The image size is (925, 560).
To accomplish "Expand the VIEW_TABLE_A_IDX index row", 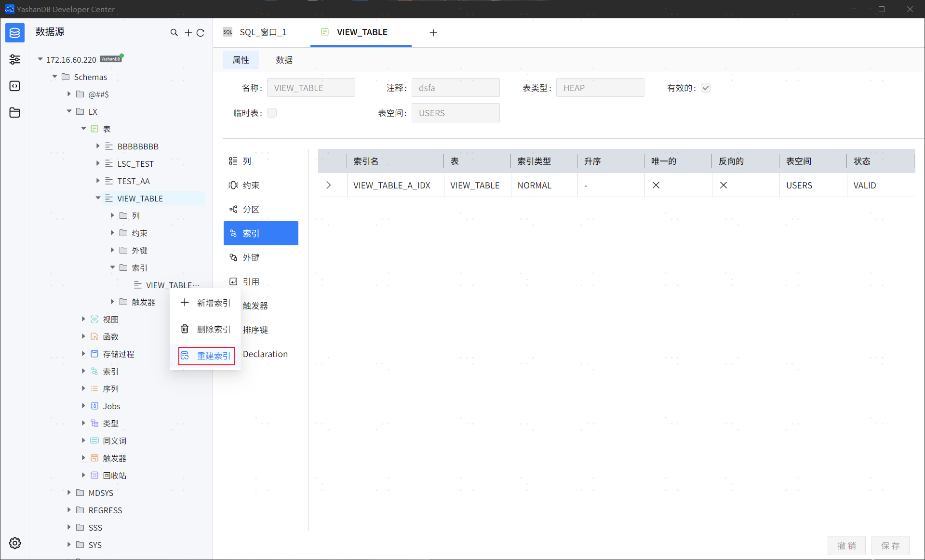I will click(x=329, y=185).
